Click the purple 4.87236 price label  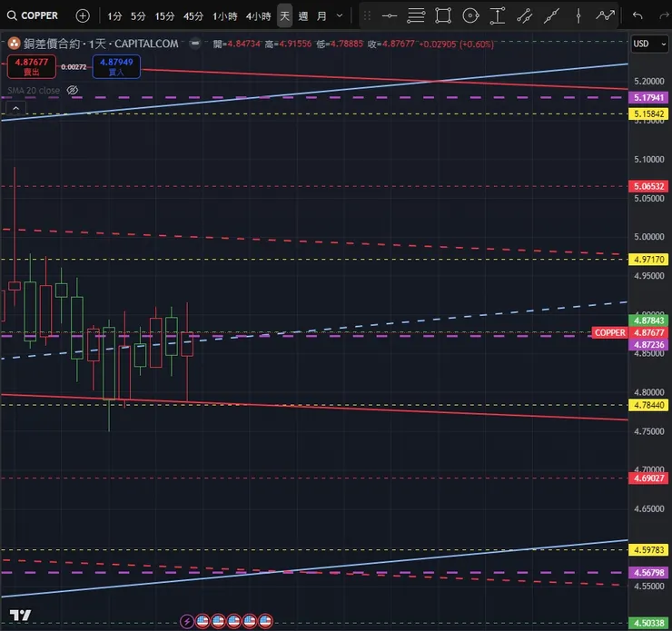coord(648,345)
